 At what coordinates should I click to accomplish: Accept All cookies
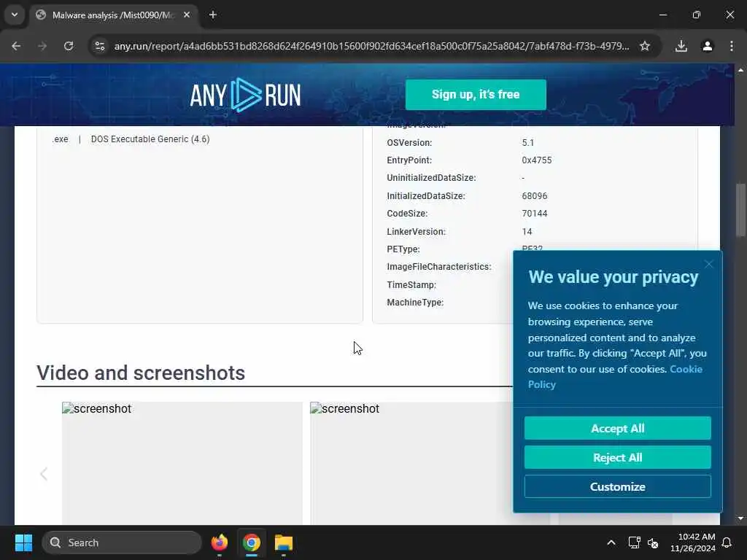click(x=617, y=429)
